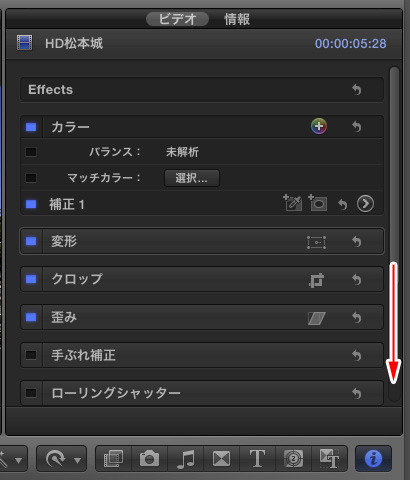Reset the 手ぶれ補正 settings

[357, 355]
